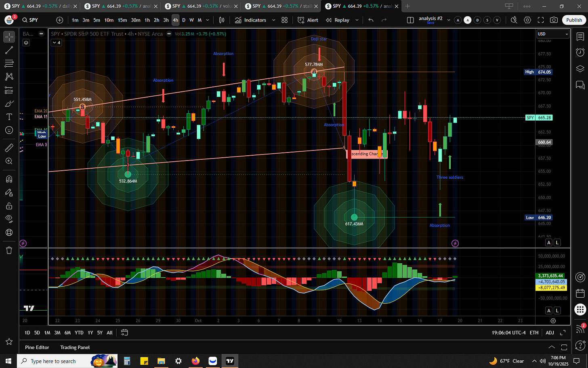Expand the layout management dropdown arrow

(x=448, y=20)
